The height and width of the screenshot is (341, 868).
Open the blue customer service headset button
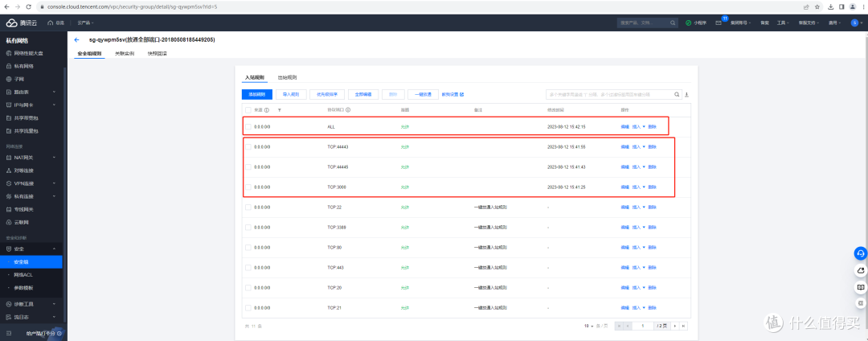click(x=860, y=253)
